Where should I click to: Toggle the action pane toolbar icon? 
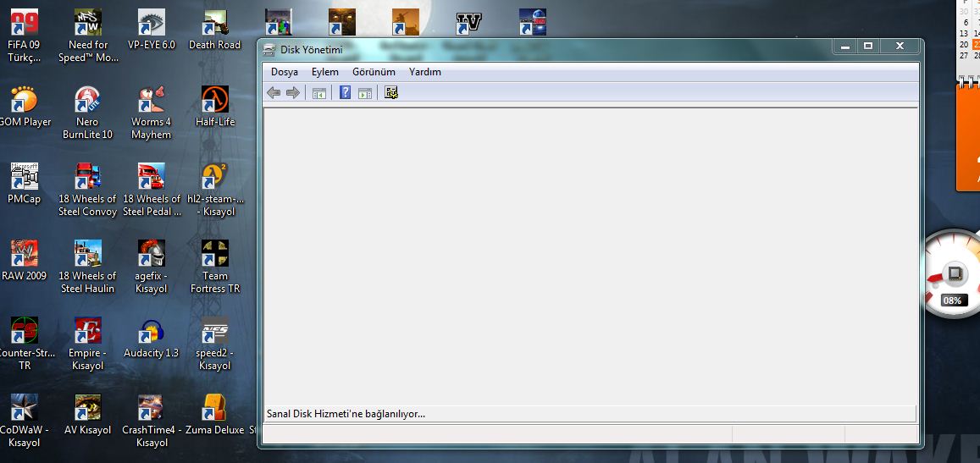pyautogui.click(x=365, y=93)
